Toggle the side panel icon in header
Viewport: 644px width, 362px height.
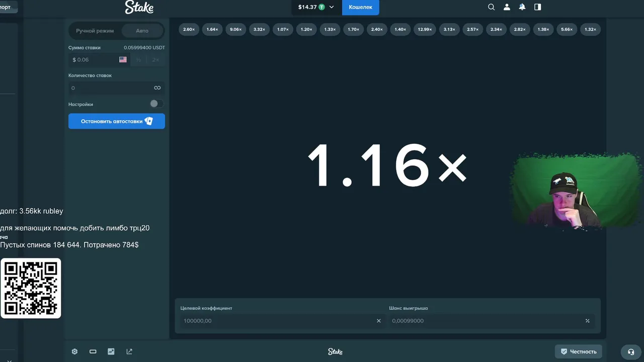pyautogui.click(x=537, y=7)
